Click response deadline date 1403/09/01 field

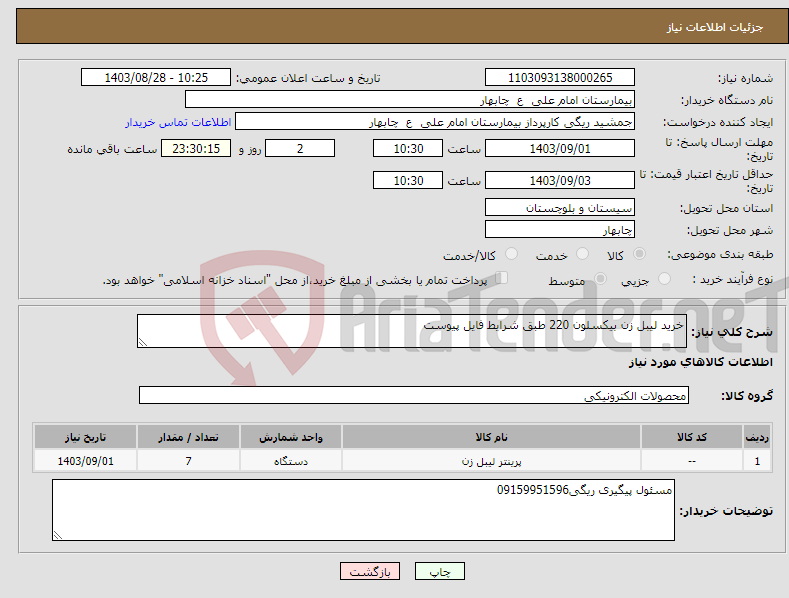[560, 148]
